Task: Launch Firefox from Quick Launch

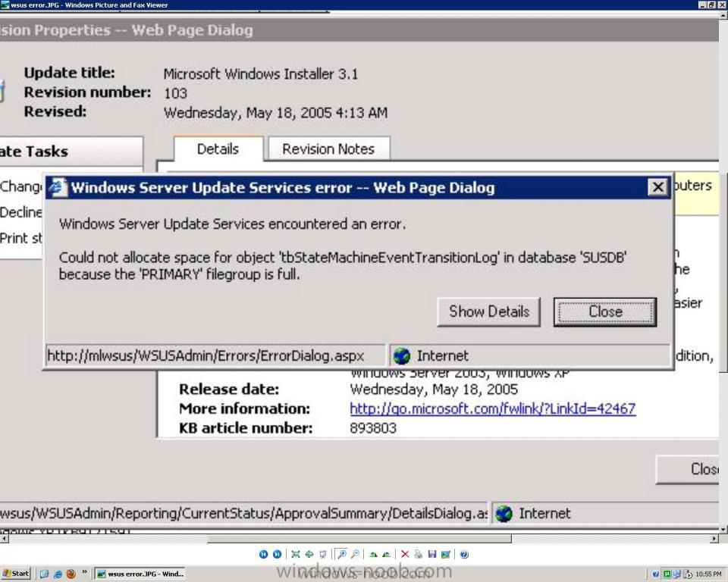Action: [71, 574]
